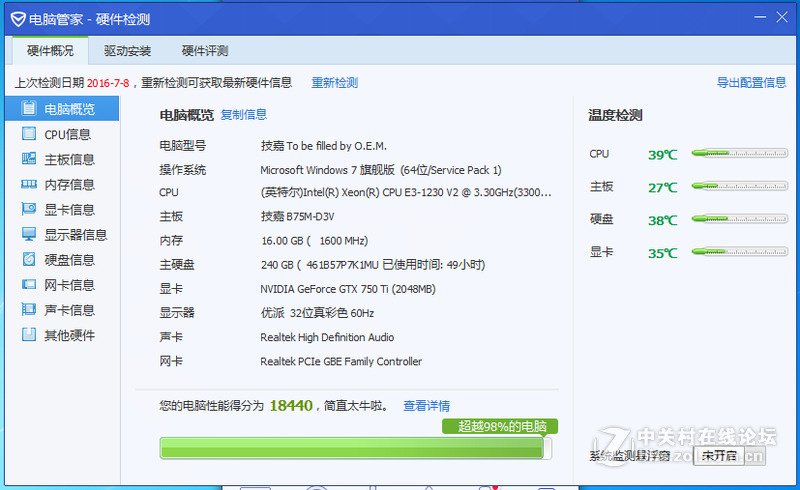Click the Realtek PCIe GBE Family Controller value
Screen dimensions: 800x490
tap(341, 361)
